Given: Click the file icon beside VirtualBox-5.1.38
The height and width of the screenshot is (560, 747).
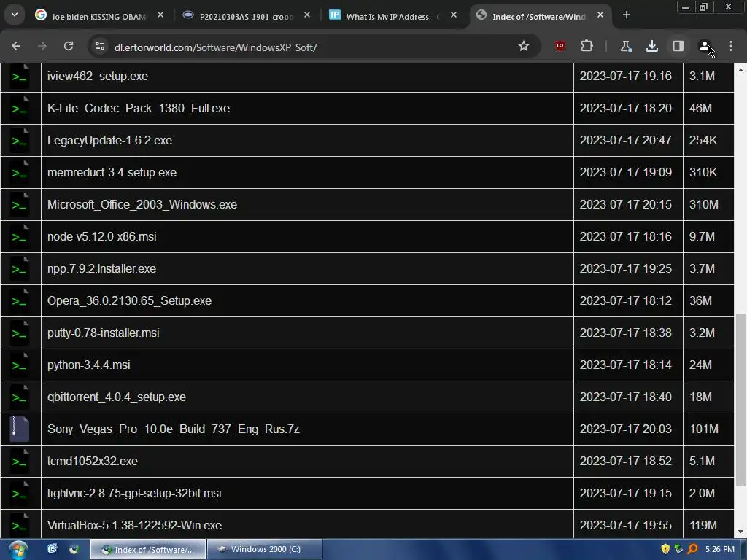Looking at the screenshot, I should 20,525.
